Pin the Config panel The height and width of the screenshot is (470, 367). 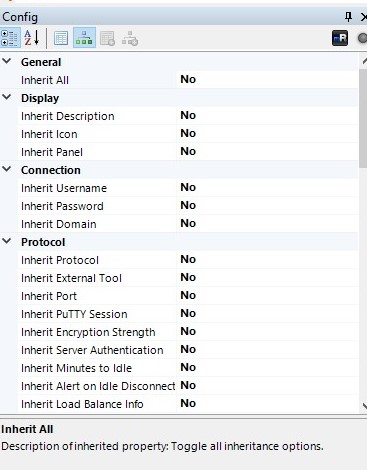tap(348, 17)
